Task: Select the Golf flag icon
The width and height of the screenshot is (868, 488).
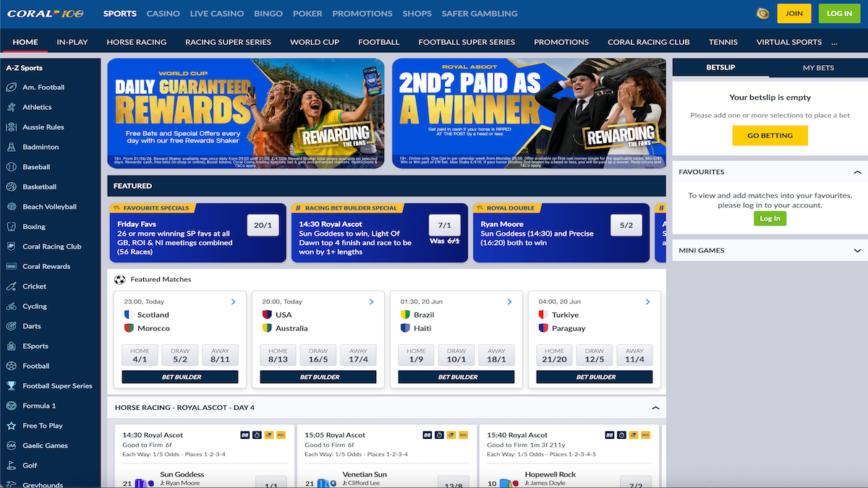Action: 11,466
